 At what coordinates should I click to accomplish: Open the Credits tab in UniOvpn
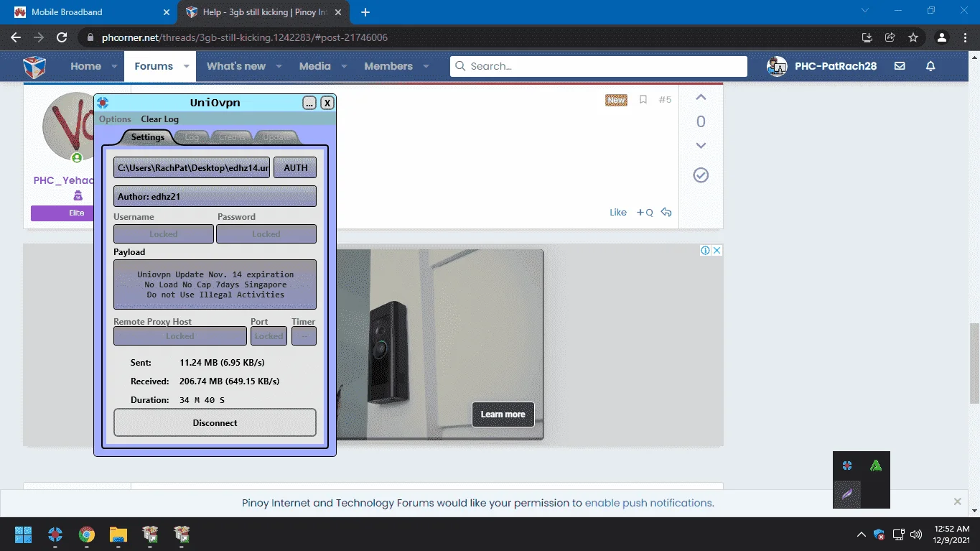[x=232, y=137]
